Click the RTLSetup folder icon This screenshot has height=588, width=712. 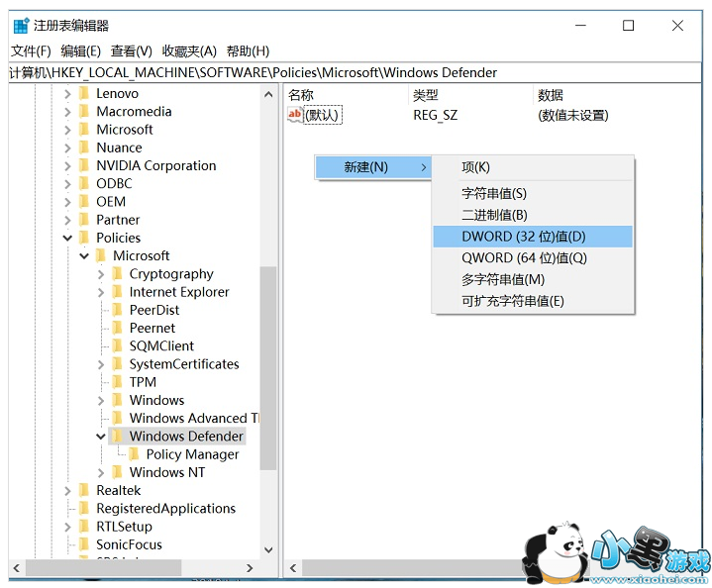click(x=84, y=527)
